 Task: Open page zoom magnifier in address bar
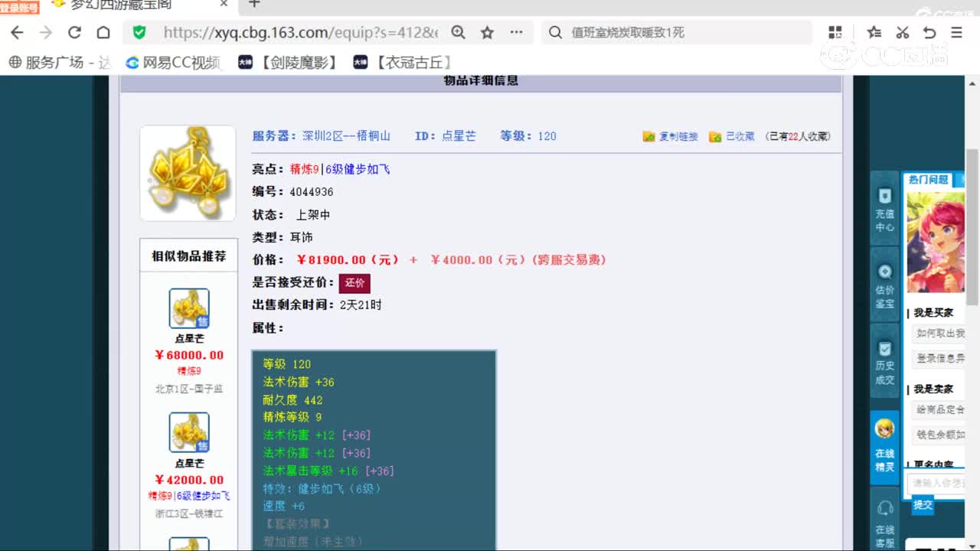point(458,33)
